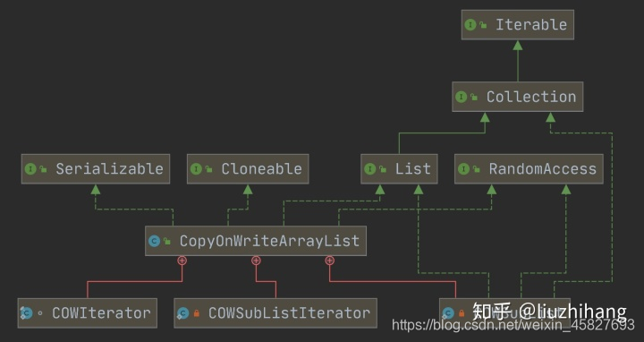Select the solid edge from List to Collection

pos(442,133)
